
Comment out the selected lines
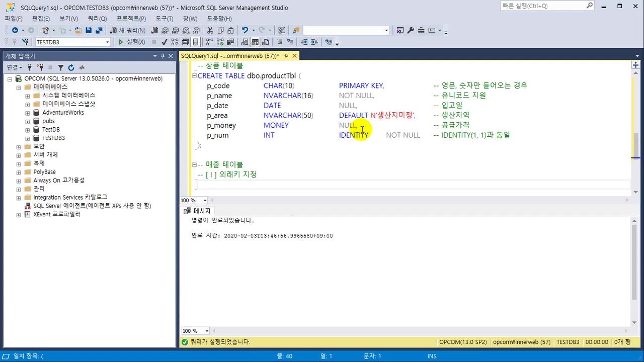click(x=279, y=42)
